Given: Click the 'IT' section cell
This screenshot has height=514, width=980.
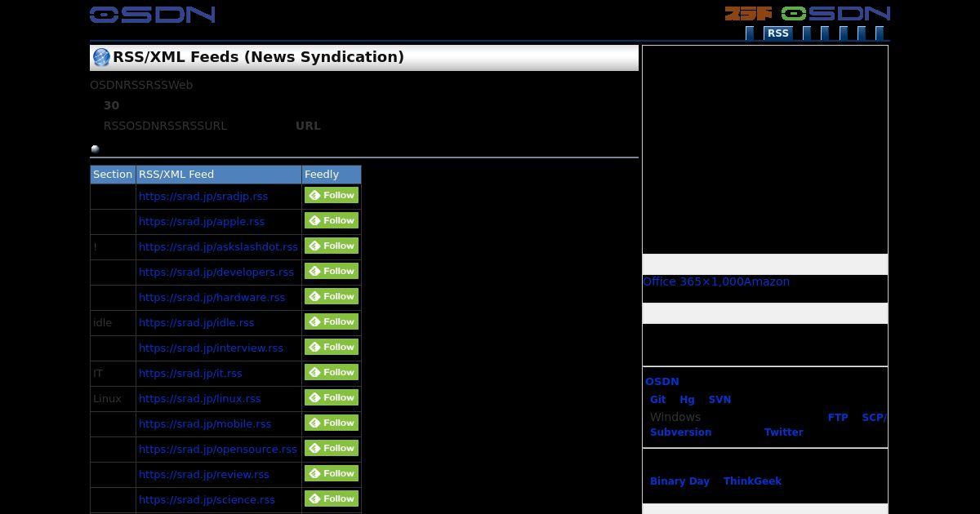Looking at the screenshot, I should 113,373.
